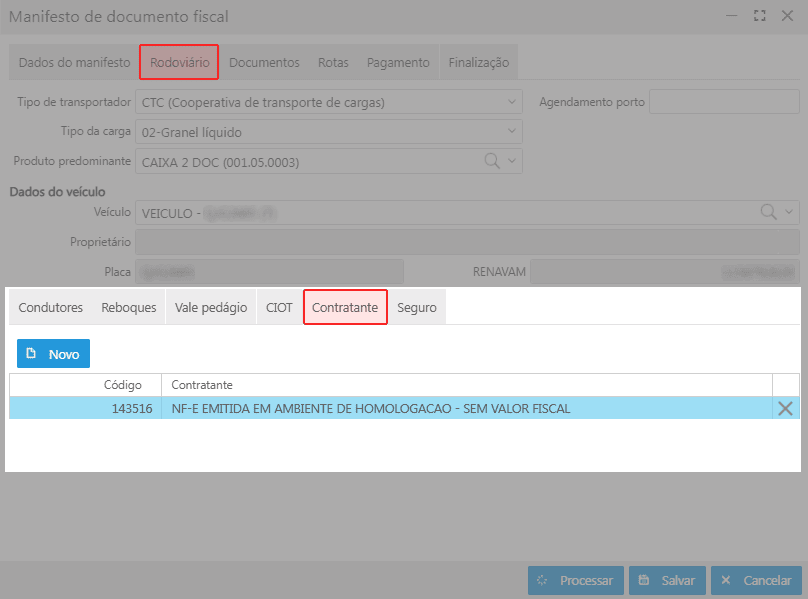Maximize the Manifesto dialog window
808x599 pixels.
point(760,16)
